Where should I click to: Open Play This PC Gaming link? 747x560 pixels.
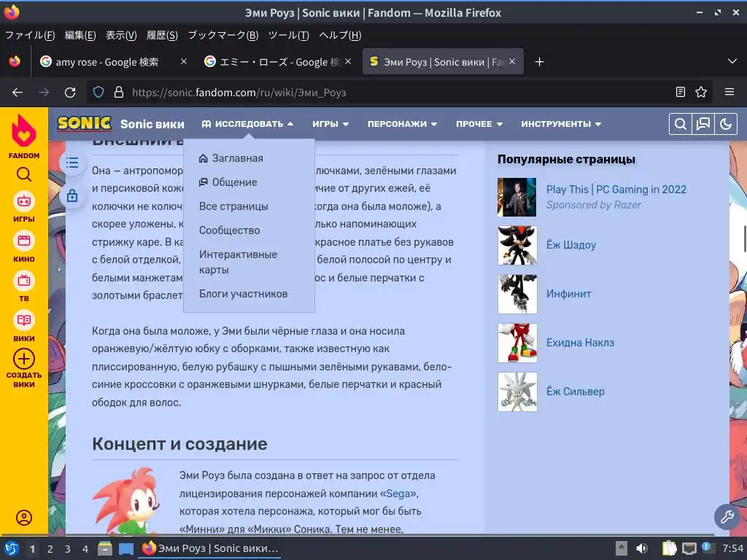(x=616, y=190)
